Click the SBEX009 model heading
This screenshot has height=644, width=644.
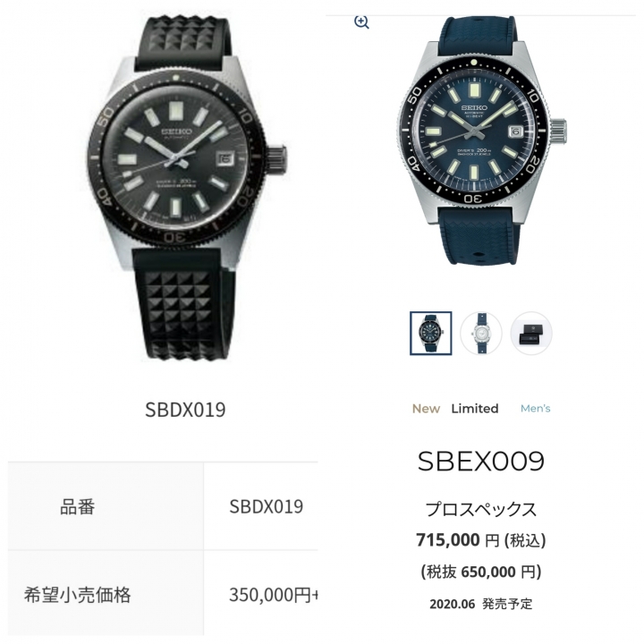tap(481, 461)
